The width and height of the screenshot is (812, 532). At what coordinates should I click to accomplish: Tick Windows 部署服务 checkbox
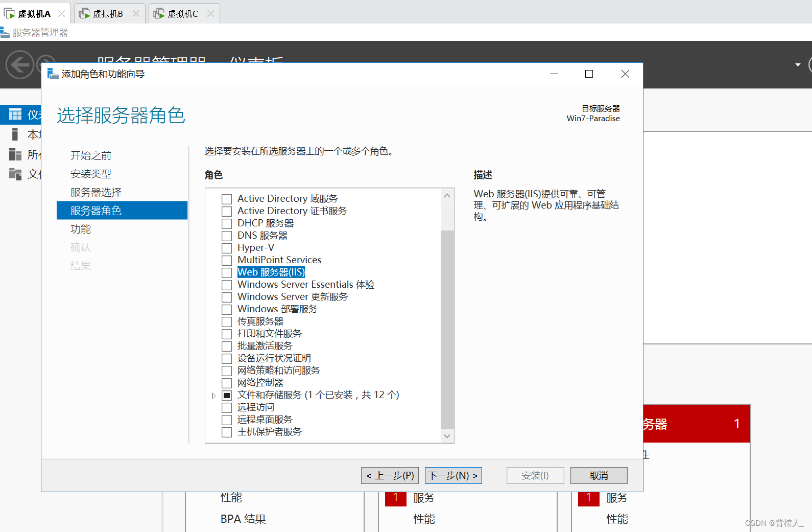(x=227, y=309)
